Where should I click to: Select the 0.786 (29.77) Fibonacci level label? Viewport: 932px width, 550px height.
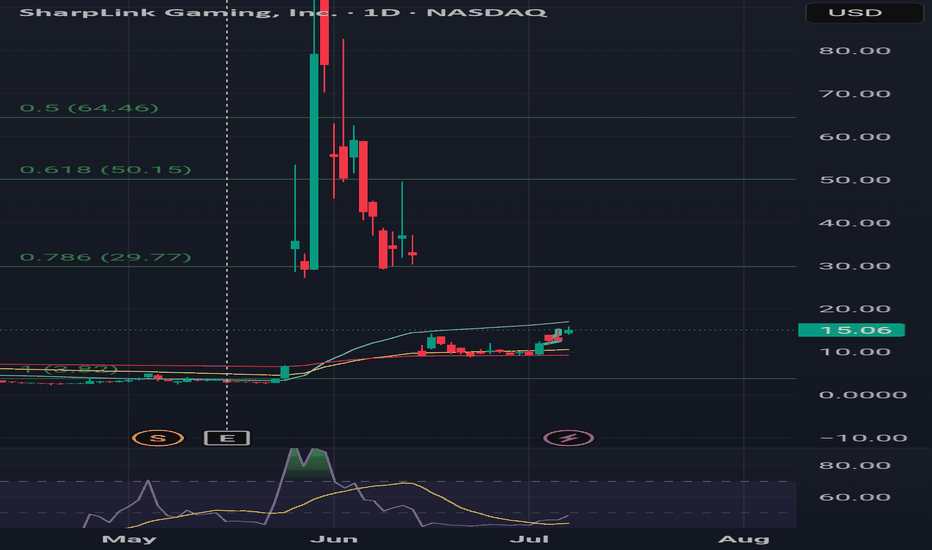(x=106, y=257)
